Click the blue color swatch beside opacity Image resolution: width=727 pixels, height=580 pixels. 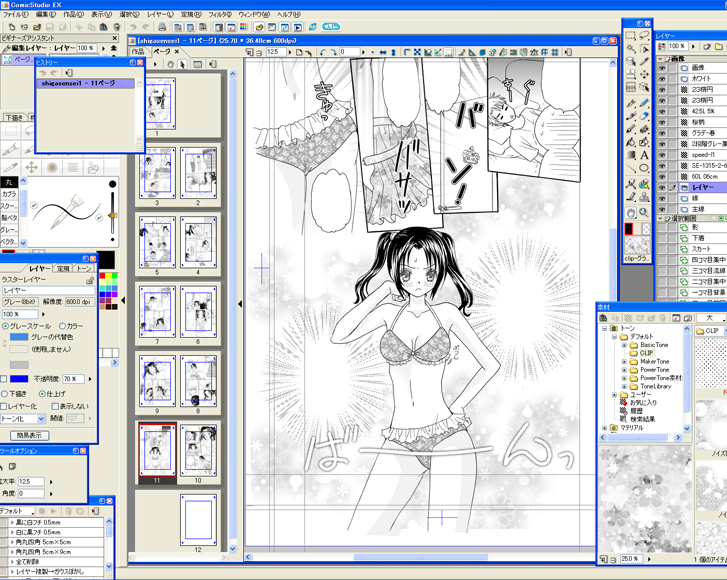click(x=19, y=379)
